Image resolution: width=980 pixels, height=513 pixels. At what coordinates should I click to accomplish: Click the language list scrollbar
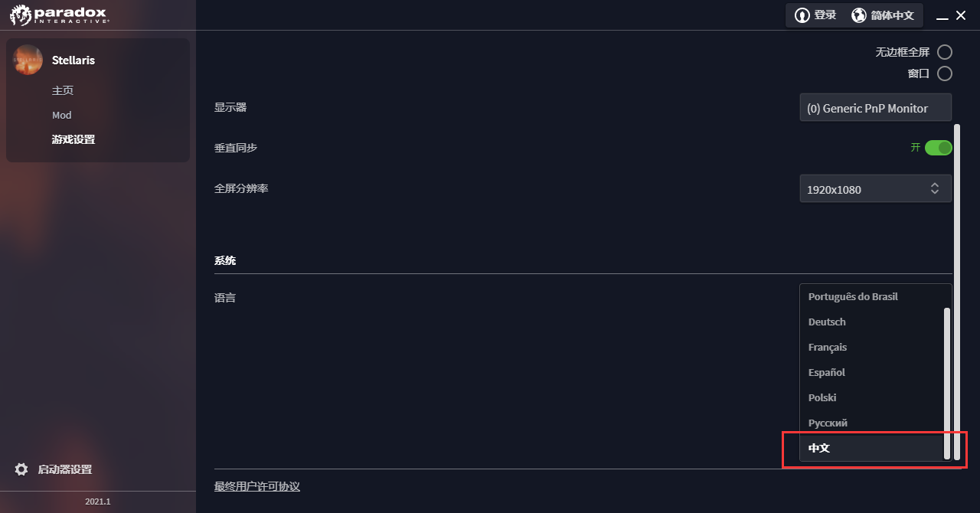point(947,383)
